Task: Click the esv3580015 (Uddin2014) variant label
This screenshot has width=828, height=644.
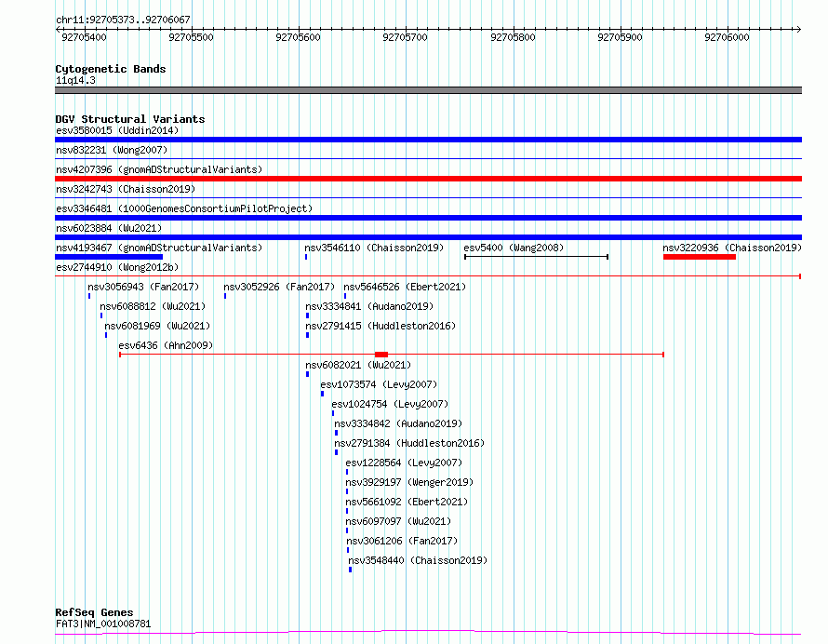Action: [x=117, y=130]
